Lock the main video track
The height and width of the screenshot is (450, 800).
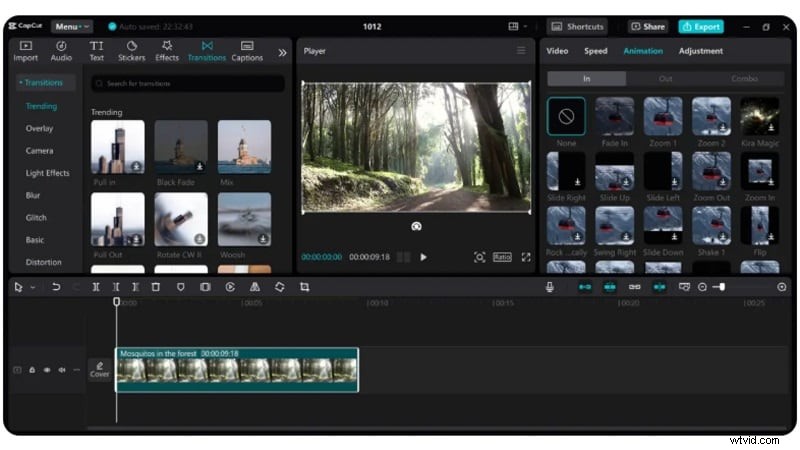point(32,370)
